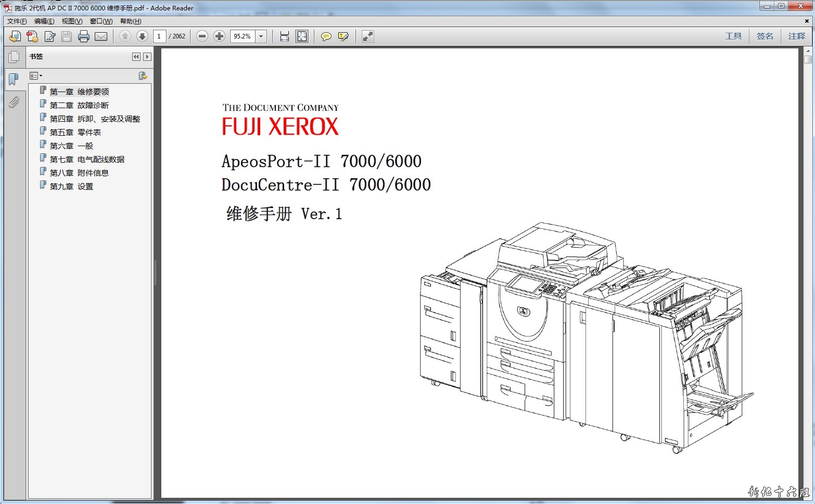
Task: Open the 工具 tools pane
Action: pos(733,36)
